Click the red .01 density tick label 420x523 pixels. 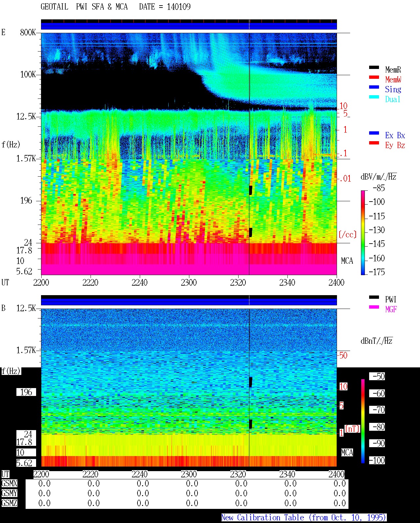point(345,179)
